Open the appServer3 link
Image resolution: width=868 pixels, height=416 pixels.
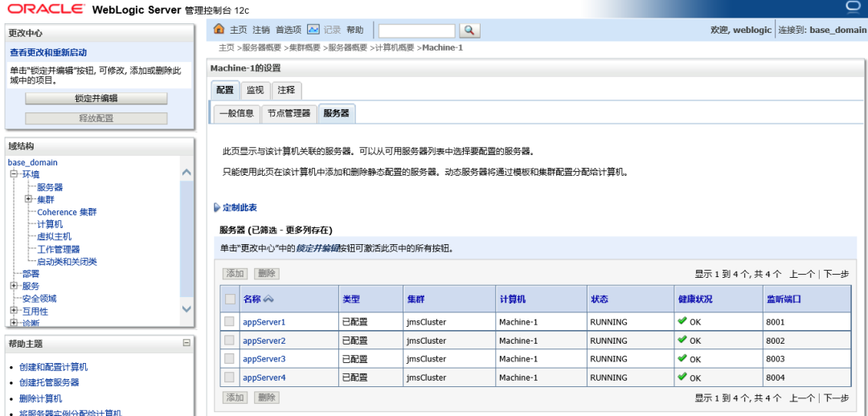pyautogui.click(x=264, y=359)
